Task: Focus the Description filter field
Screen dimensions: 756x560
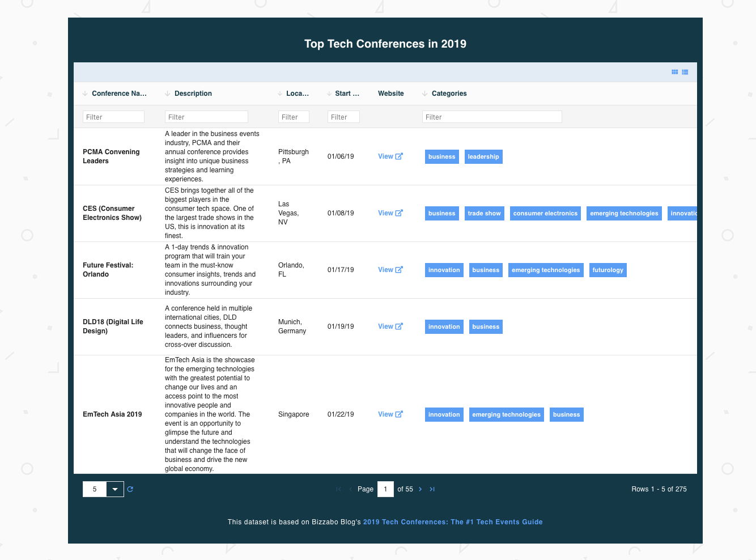Action: click(206, 117)
